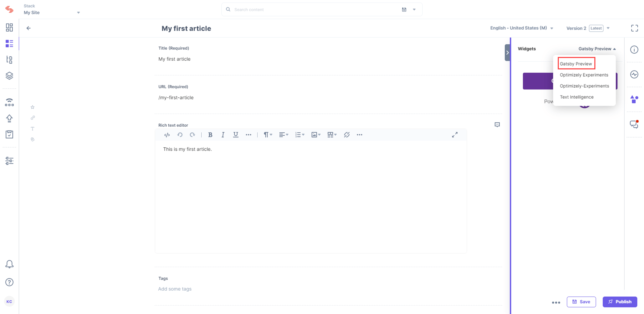Show more insert options in editor toolbar
This screenshot has width=644, height=314.
(x=360, y=135)
